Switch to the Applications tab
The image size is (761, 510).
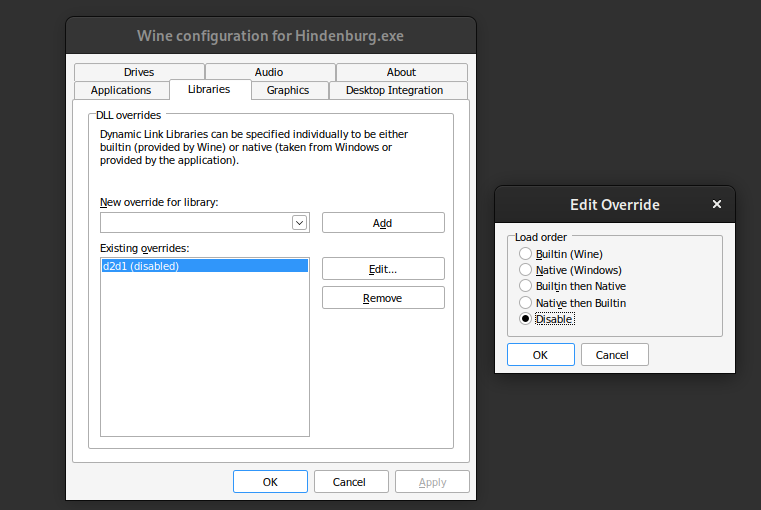point(121,90)
